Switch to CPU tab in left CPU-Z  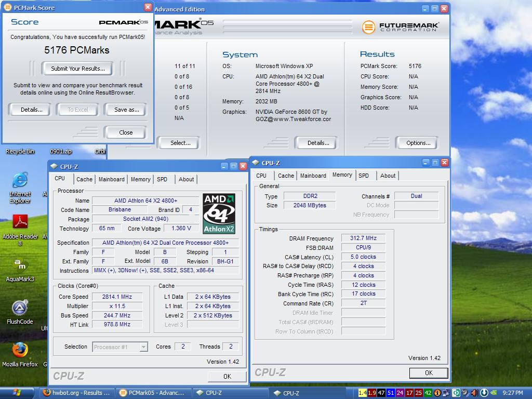pyautogui.click(x=60, y=179)
